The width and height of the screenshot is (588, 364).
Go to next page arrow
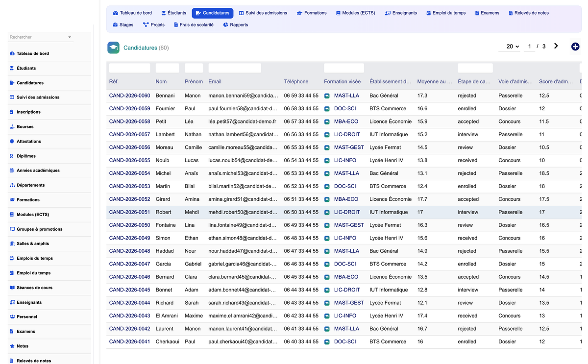pos(556,46)
